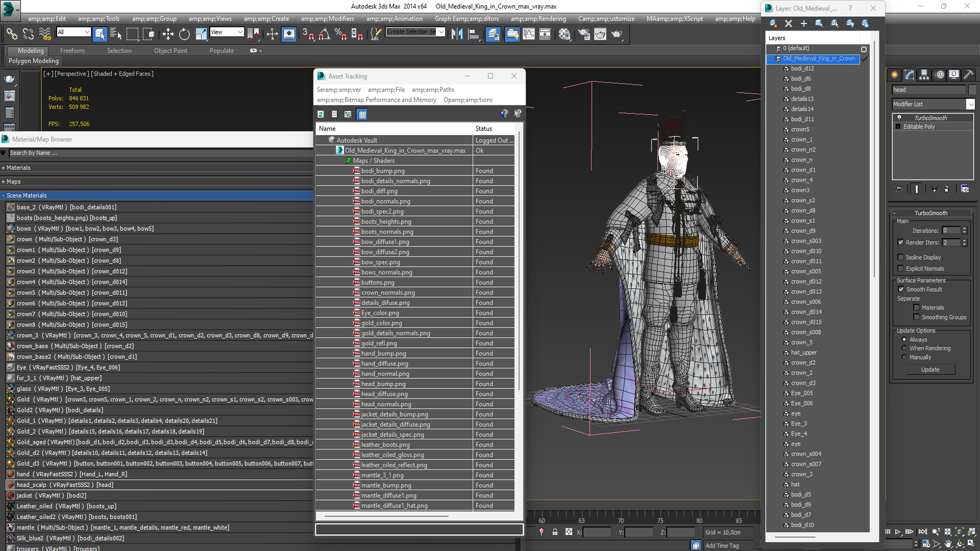This screenshot has width=980, height=551.
Task: Select the Always update radio option
Action: (x=904, y=339)
